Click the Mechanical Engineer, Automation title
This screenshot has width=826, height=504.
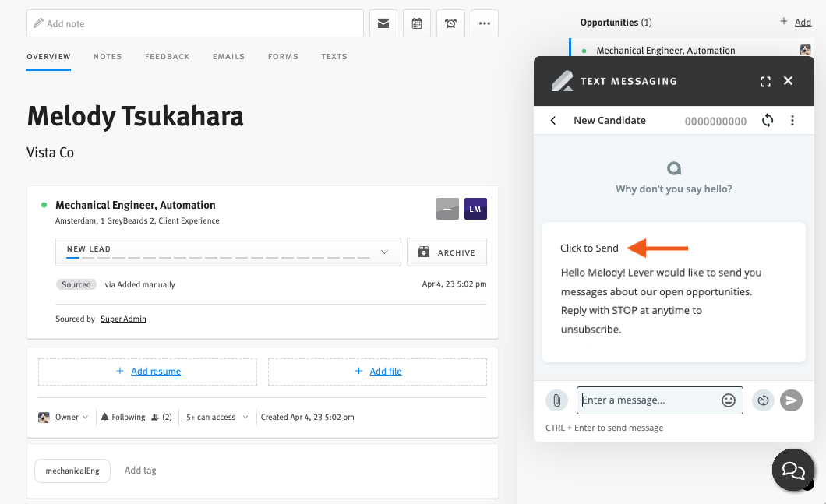[x=136, y=205]
